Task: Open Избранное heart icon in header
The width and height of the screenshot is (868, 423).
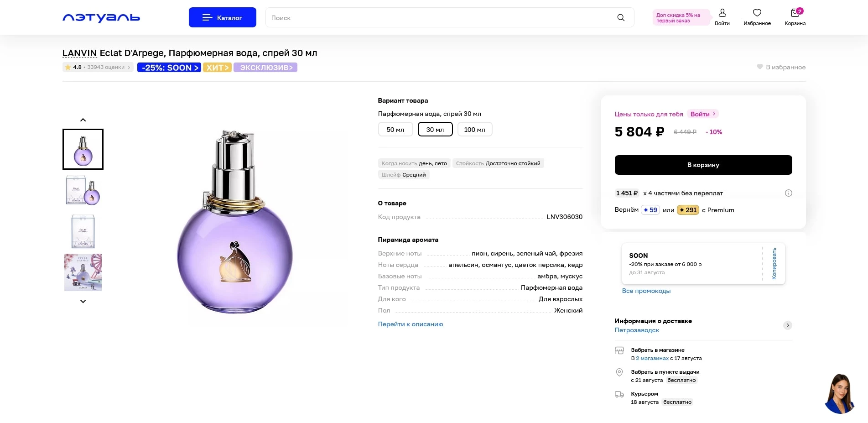Action: tap(757, 14)
